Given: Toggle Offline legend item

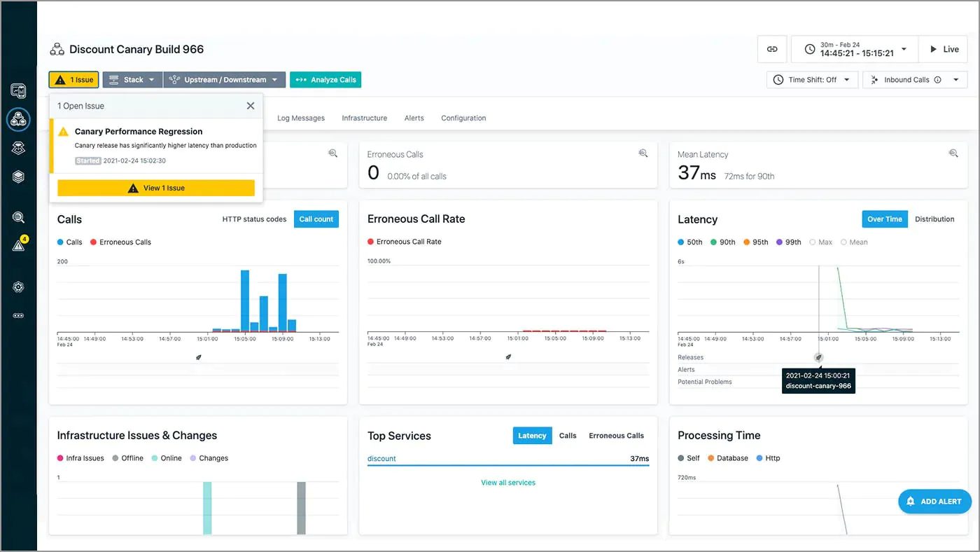Looking at the screenshot, I should pos(127,458).
